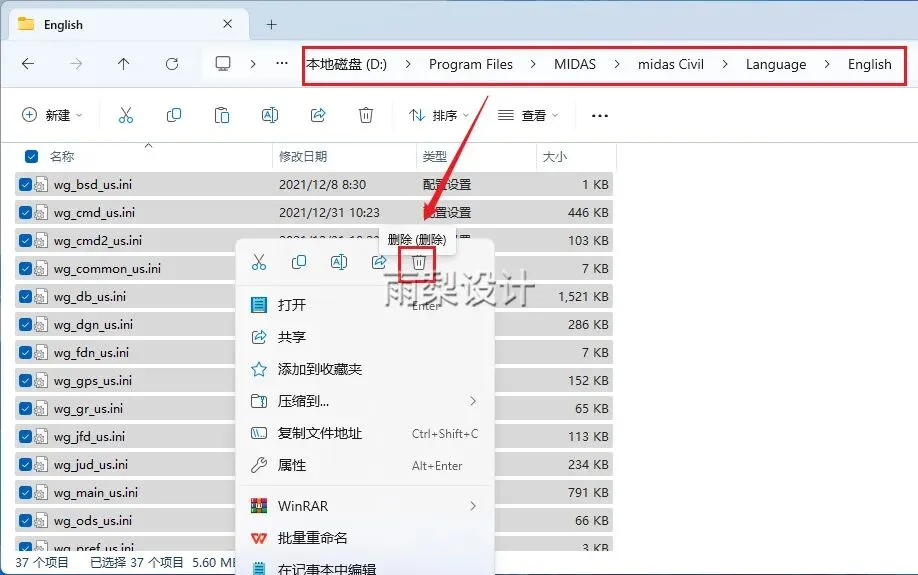
Task: Click the context menu Delete trash icon
Action: (x=419, y=262)
